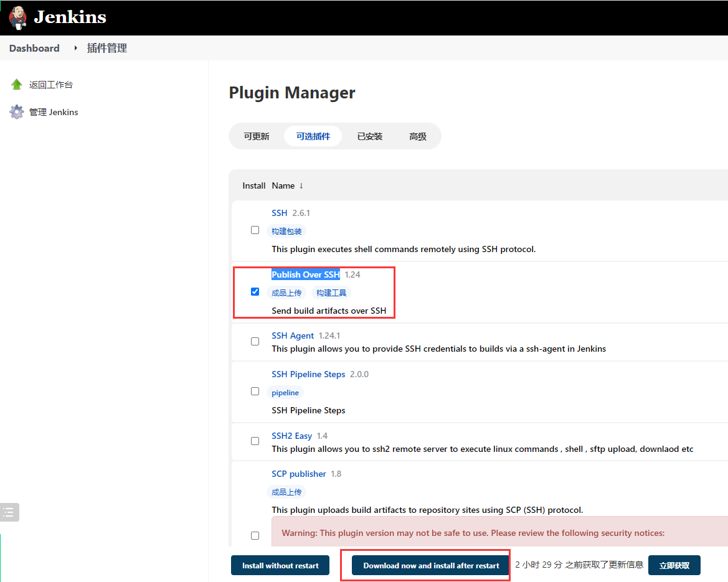Open the Dashboard breadcrumb link
Viewport: 728px width, 582px height.
point(34,49)
